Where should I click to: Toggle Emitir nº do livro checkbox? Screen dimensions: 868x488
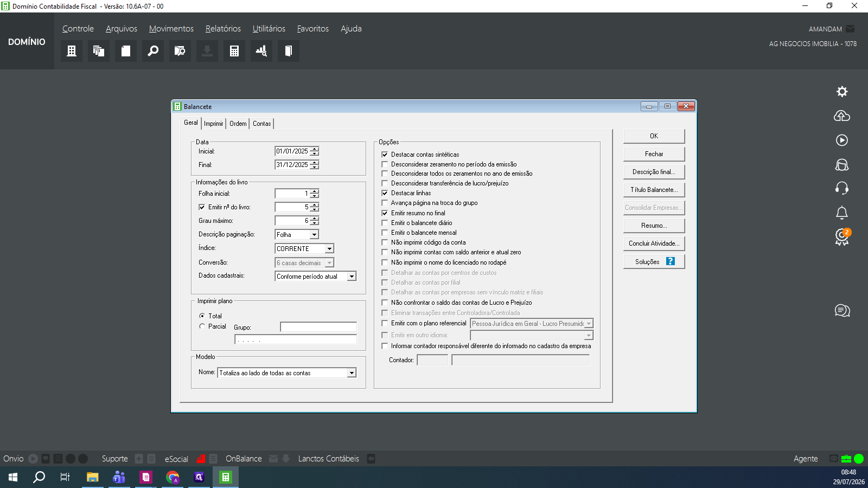(x=202, y=207)
